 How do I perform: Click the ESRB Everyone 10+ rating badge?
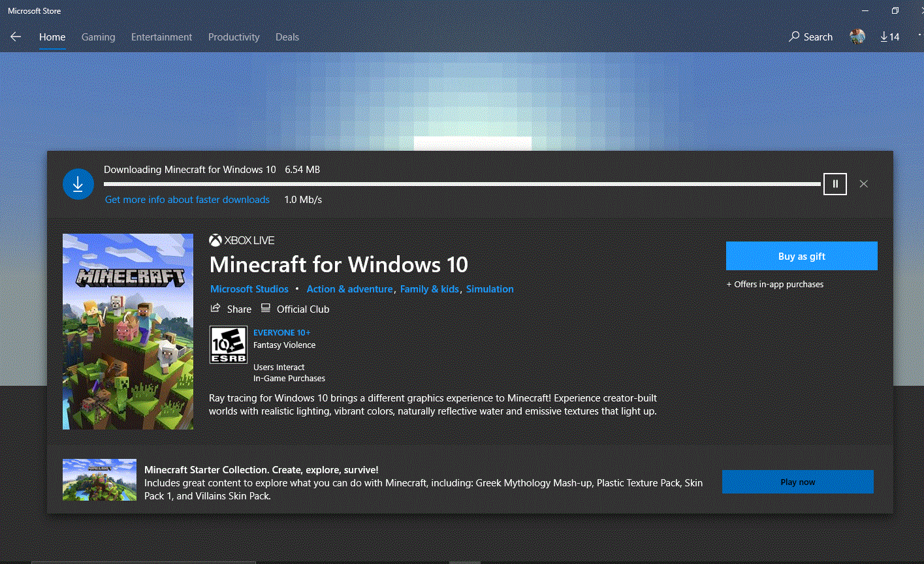(x=229, y=345)
